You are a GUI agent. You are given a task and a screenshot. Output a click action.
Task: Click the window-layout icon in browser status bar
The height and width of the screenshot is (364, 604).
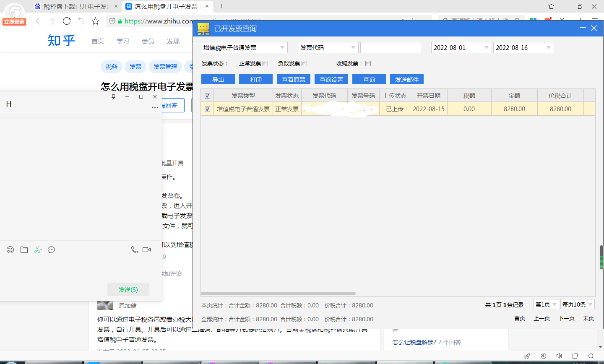[575, 356]
